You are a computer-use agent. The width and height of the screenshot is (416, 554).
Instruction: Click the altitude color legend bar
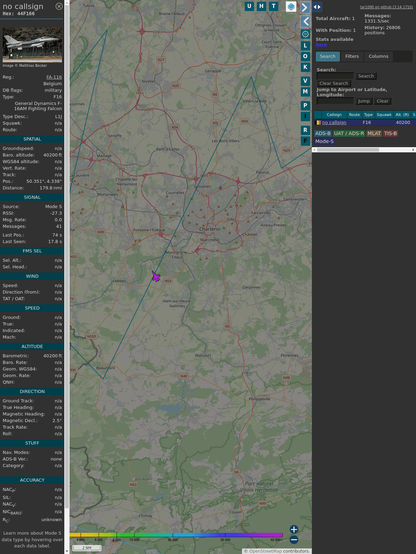point(176,535)
